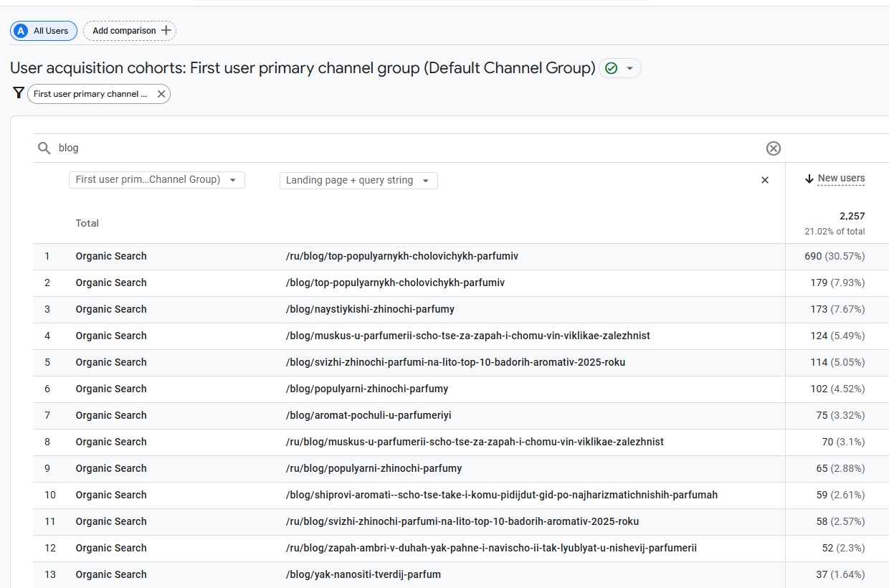This screenshot has width=889, height=588.
Task: Click the green report status checkmark
Action: [611, 68]
